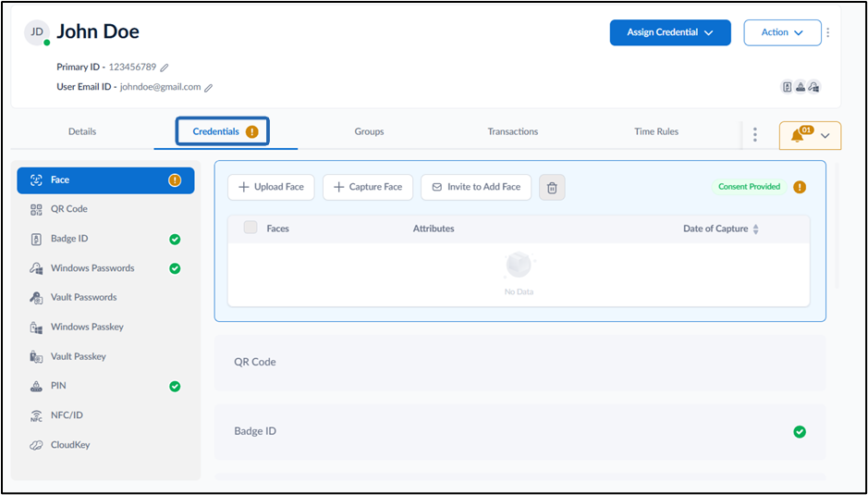Viewport: 868px width, 495px height.
Task: Click green check beside Windows Passwords
Action: click(x=175, y=268)
